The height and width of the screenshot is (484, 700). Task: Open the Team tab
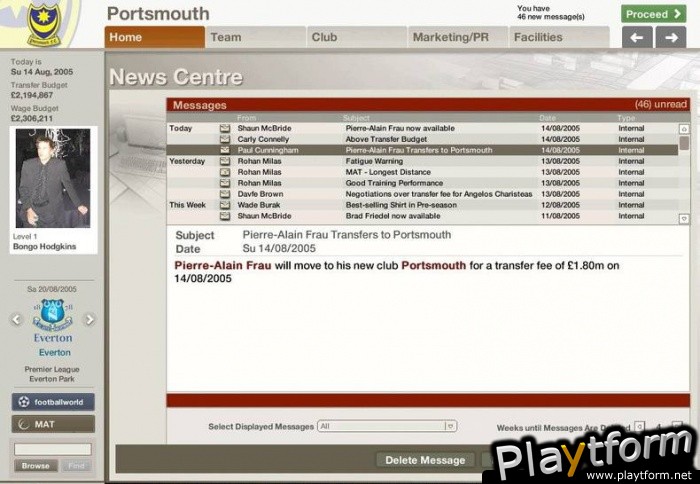click(x=255, y=37)
